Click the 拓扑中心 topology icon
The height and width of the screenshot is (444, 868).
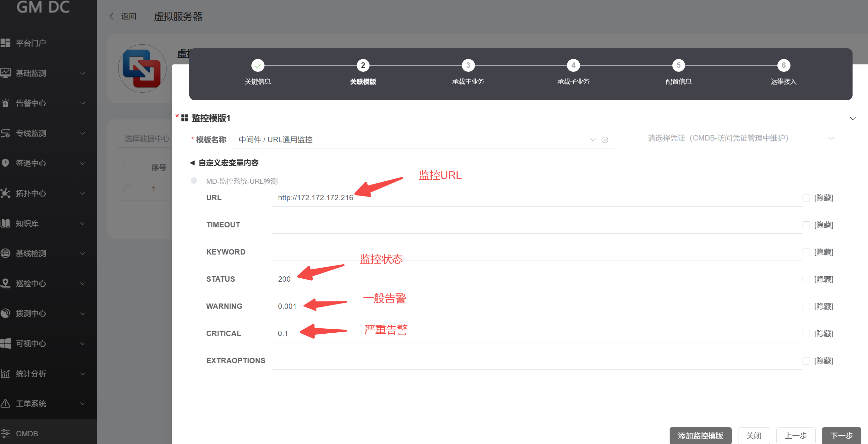tap(5, 193)
